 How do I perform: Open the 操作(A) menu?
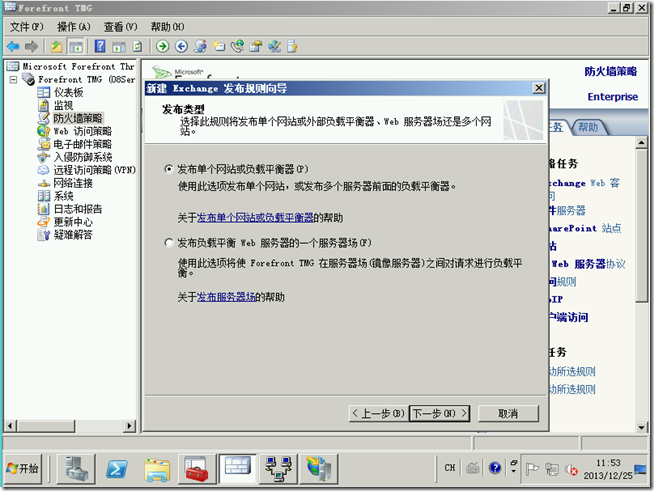point(73,27)
